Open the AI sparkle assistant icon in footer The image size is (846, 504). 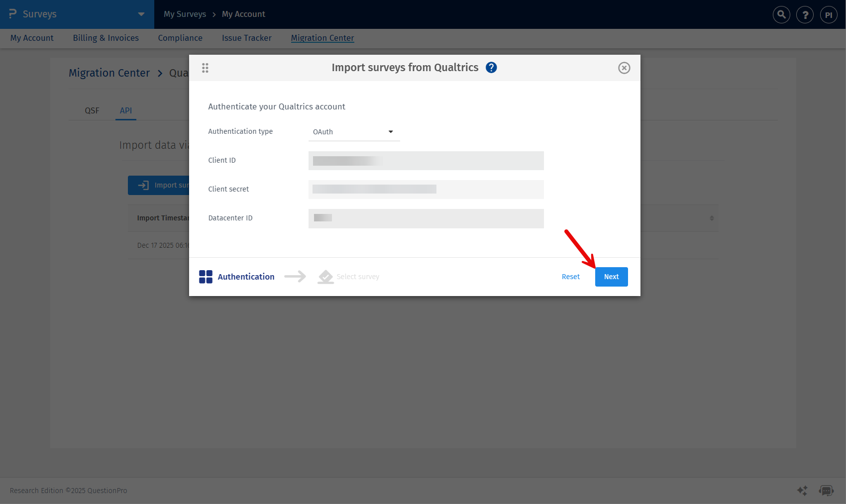(x=802, y=491)
